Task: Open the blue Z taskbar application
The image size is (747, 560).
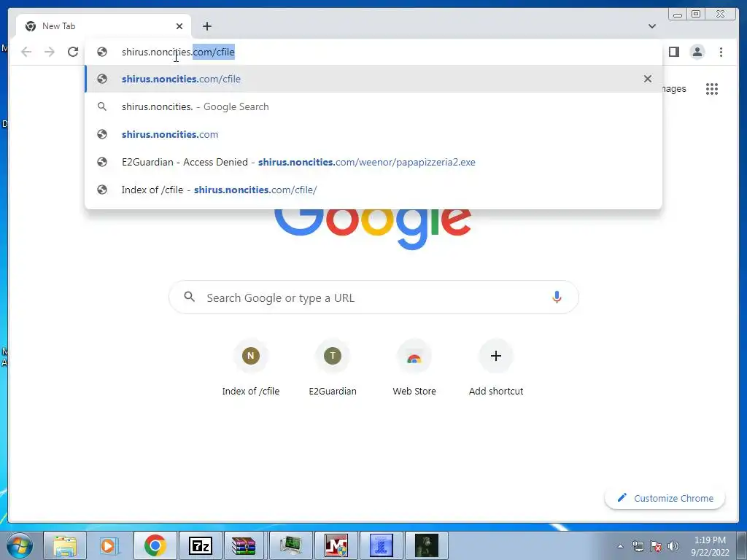Action: [x=381, y=545]
